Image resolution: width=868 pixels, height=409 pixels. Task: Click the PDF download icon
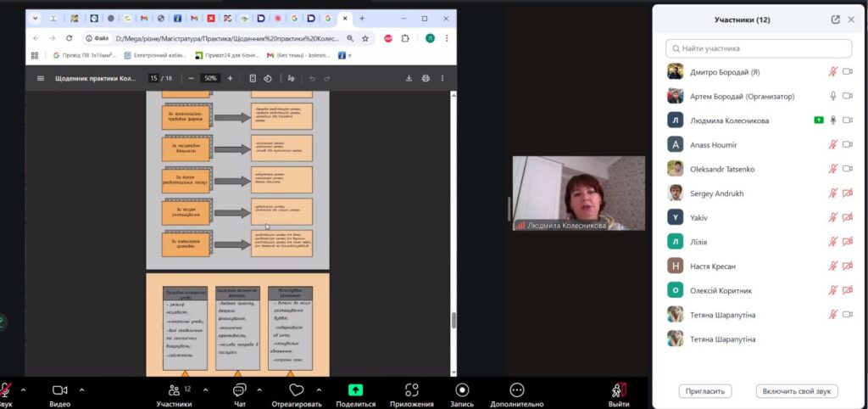click(x=409, y=78)
